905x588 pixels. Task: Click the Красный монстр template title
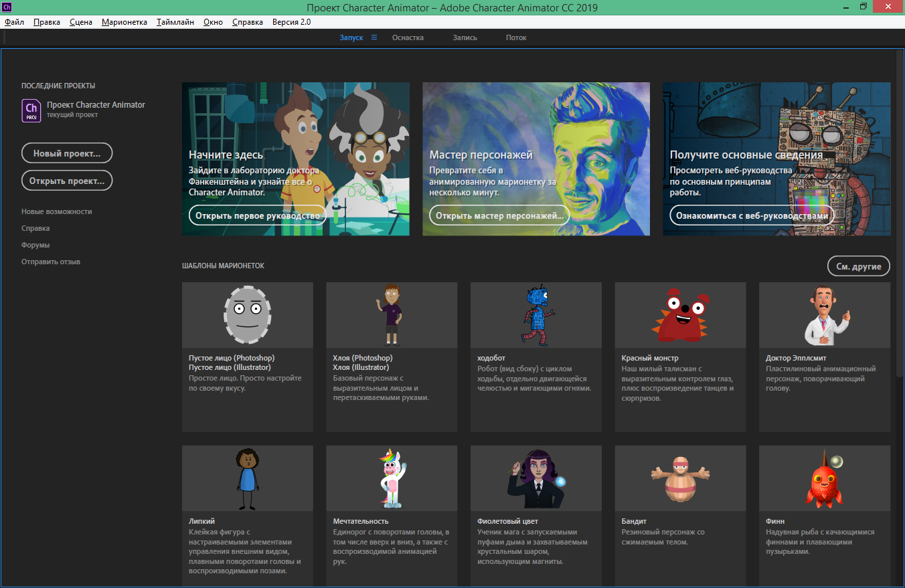[650, 358]
